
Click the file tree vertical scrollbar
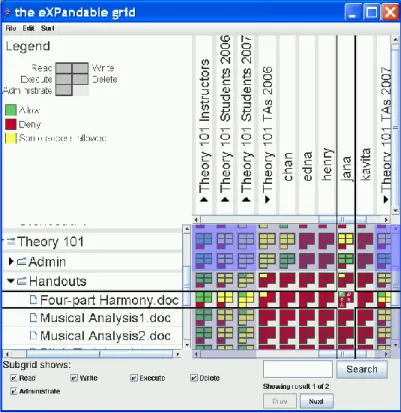187,287
